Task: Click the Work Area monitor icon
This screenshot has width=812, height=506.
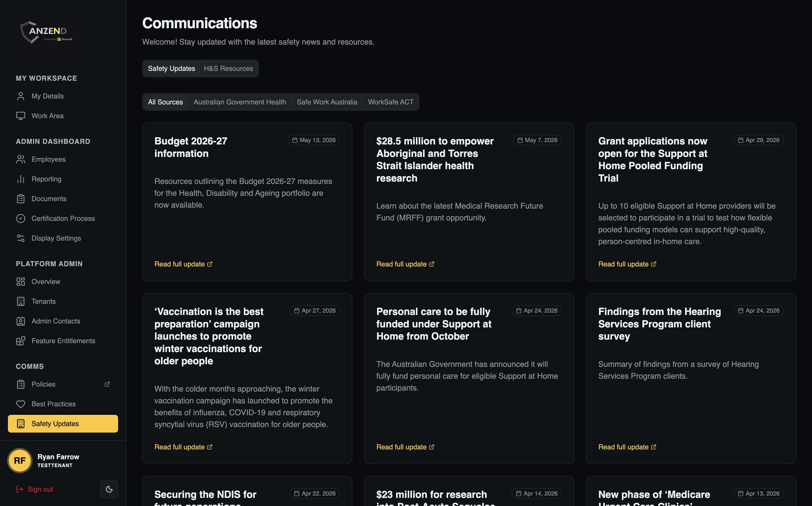Action: coord(21,116)
